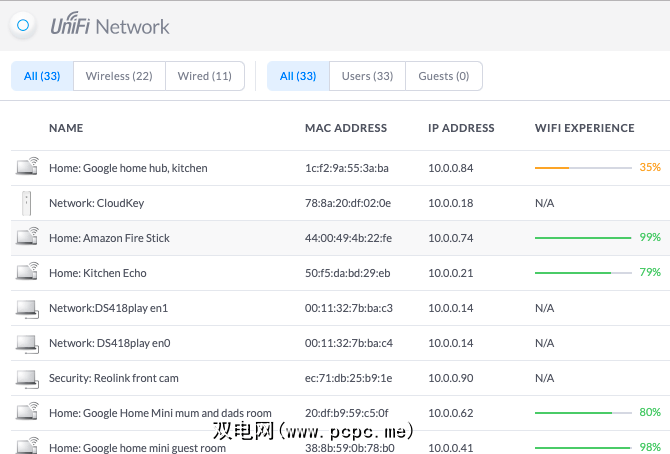The image size is (670, 454).
Task: Click the wireless icon for Google Home Mini mum and dads room
Action: pos(27,412)
